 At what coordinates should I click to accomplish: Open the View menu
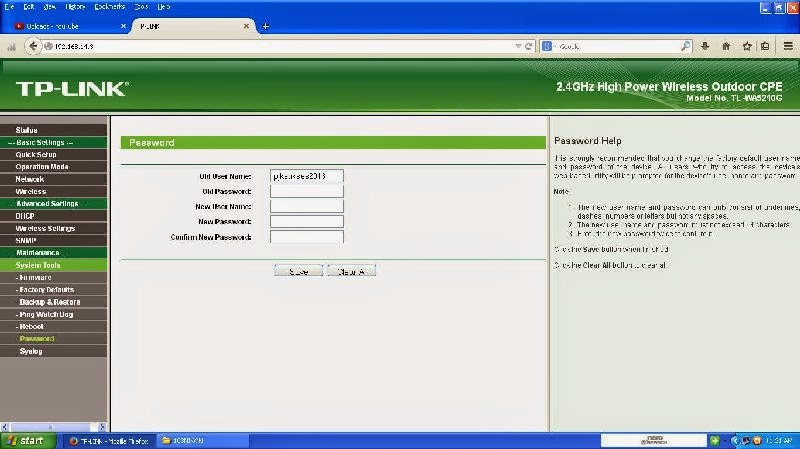(x=49, y=7)
